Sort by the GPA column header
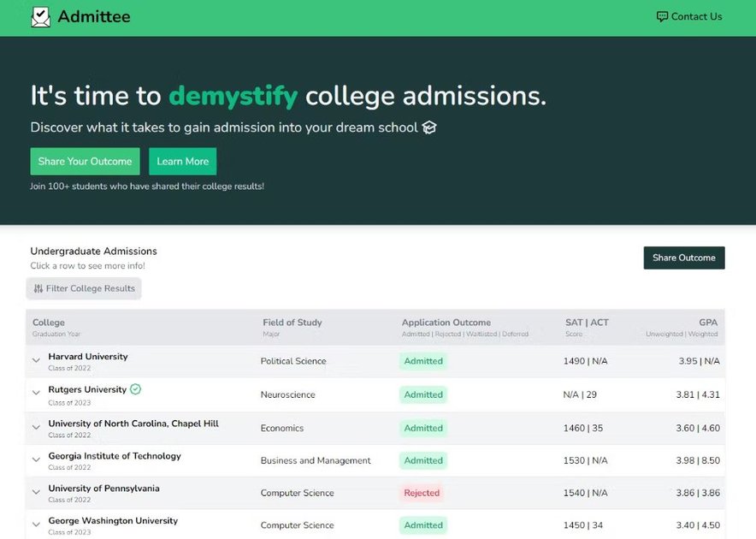This screenshot has height=539, width=756. (708, 323)
